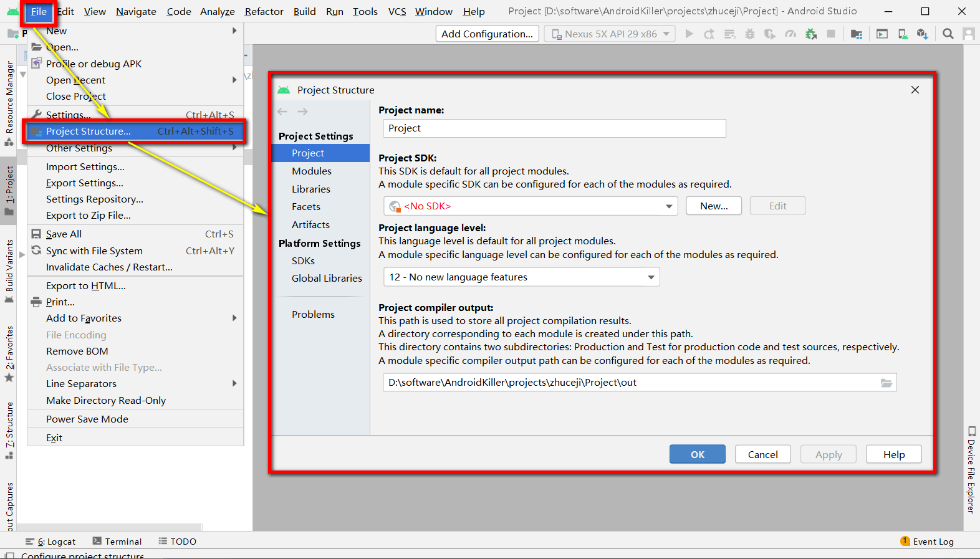Choose Invalidate Caches / Restart...

135,267
